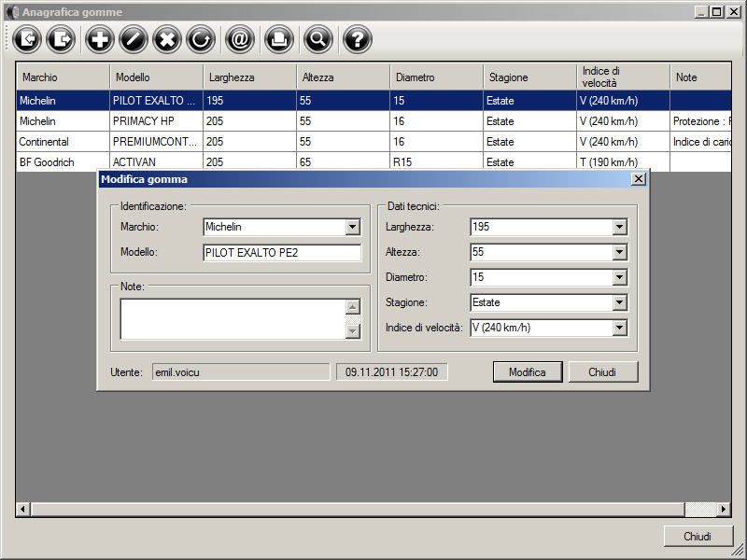This screenshot has height=560, width=747.
Task: Click the search magnifier toolbar icon
Action: 318,39
